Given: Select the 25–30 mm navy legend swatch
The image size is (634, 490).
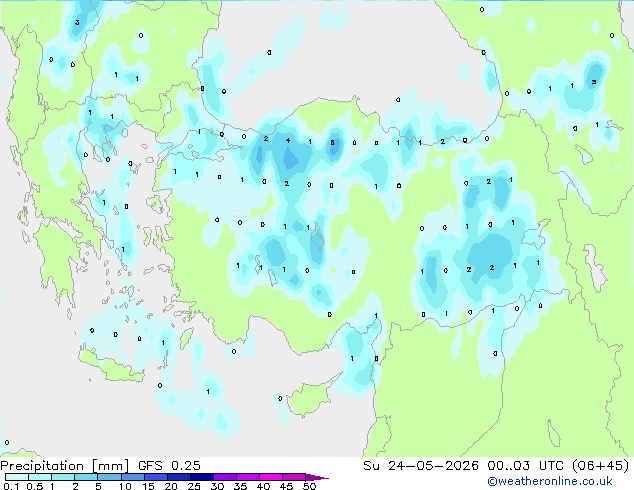Looking at the screenshot, I should [x=202, y=477].
